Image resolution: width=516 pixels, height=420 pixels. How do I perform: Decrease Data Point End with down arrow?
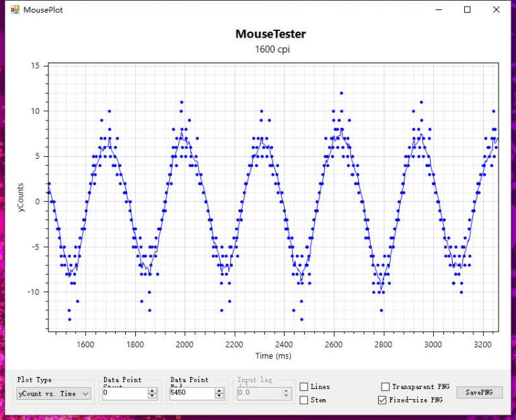point(219,396)
